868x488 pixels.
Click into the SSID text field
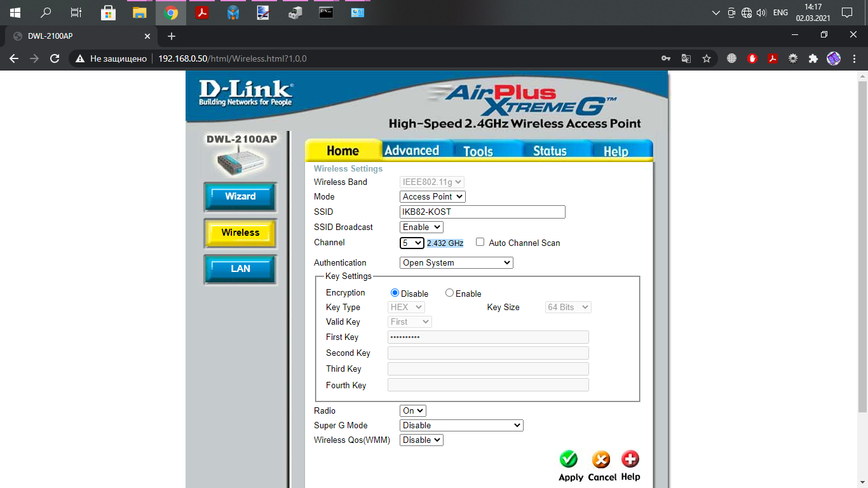tap(482, 212)
